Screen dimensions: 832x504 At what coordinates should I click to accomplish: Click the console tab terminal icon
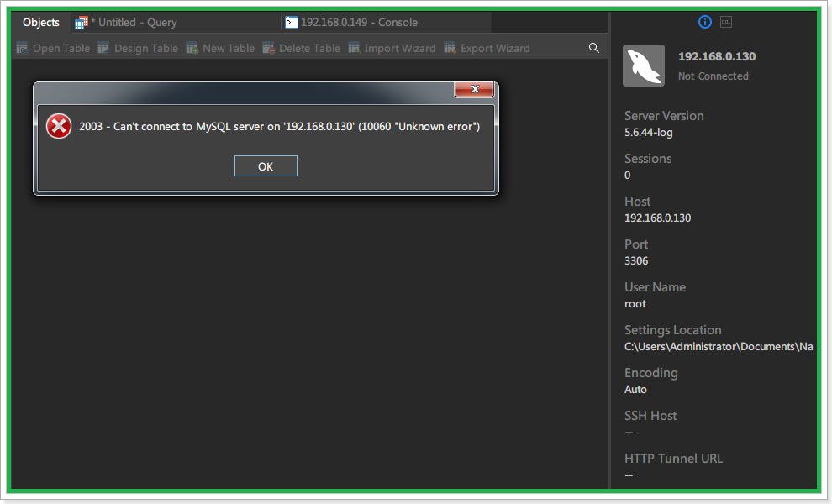[292, 23]
